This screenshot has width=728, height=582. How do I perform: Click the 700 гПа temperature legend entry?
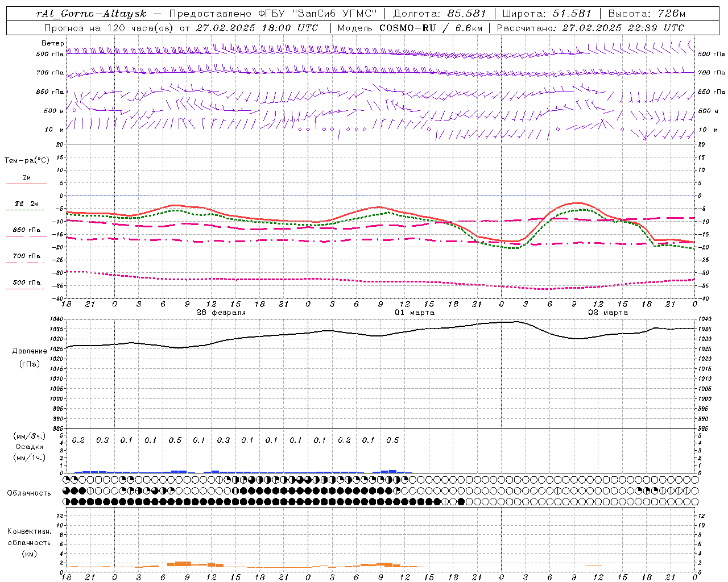click(27, 256)
